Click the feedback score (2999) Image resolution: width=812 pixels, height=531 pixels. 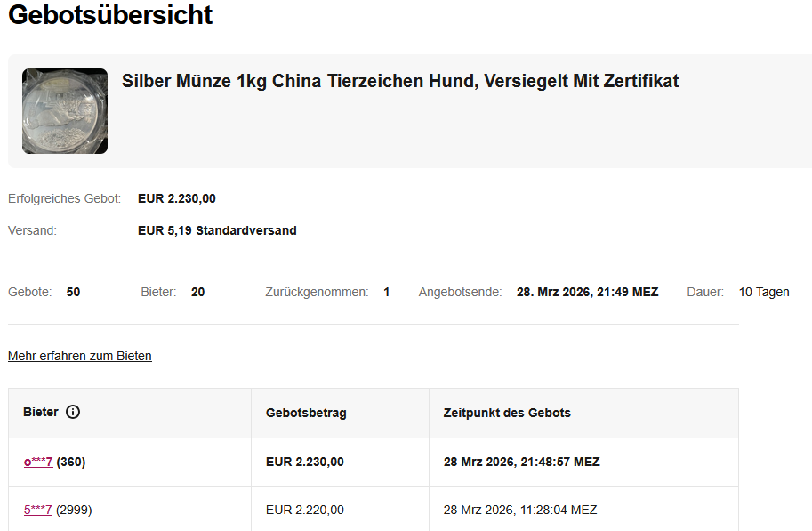74,510
